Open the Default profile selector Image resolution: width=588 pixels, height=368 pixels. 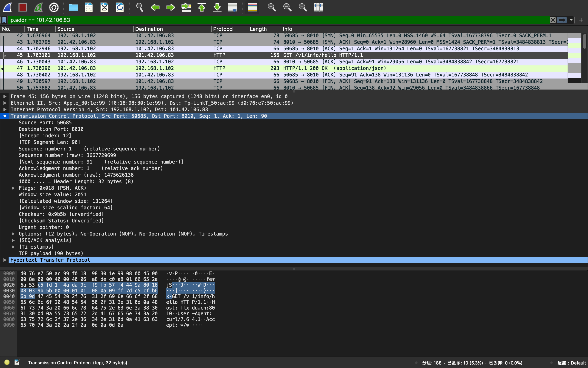tap(571, 363)
